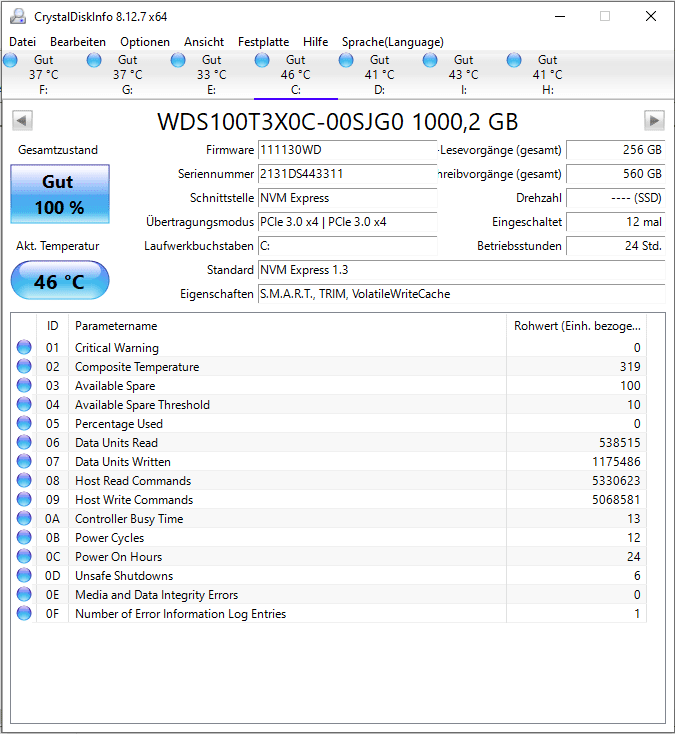
Task: Click the Betriebsstunden value 24 Std.
Action: click(616, 246)
